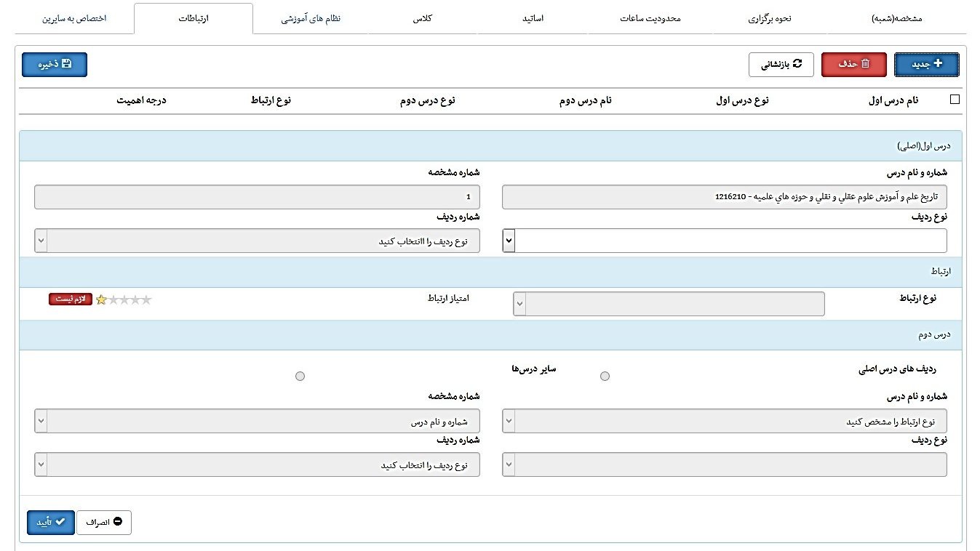
Task: Switch to the نحوه برگزاری tab
Action: (770, 19)
